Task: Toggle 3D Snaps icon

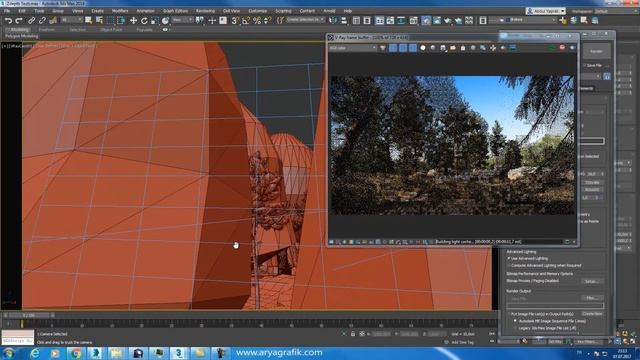Action: point(235,20)
